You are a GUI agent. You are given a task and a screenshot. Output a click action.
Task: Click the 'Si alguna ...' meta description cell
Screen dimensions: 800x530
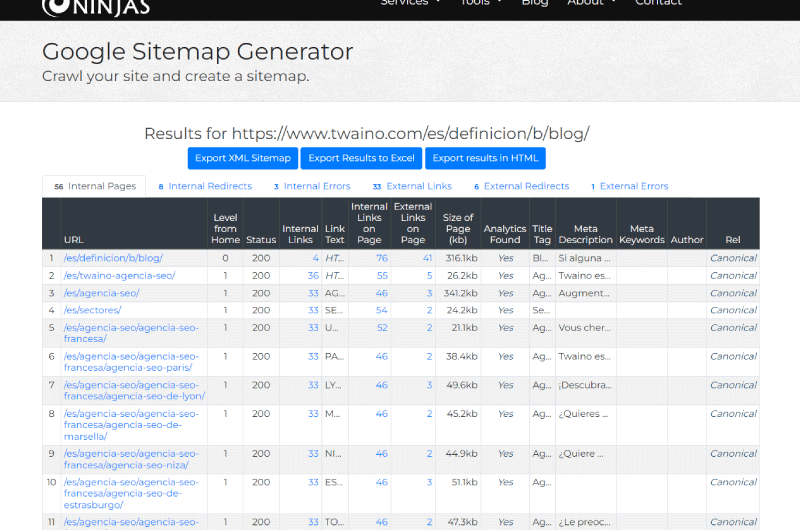(x=584, y=258)
